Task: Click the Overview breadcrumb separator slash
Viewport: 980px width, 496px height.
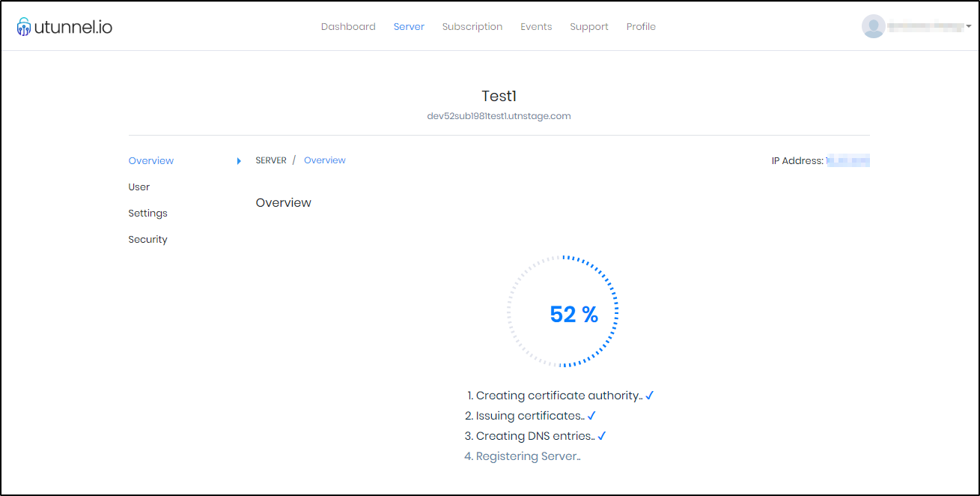Action: (295, 160)
